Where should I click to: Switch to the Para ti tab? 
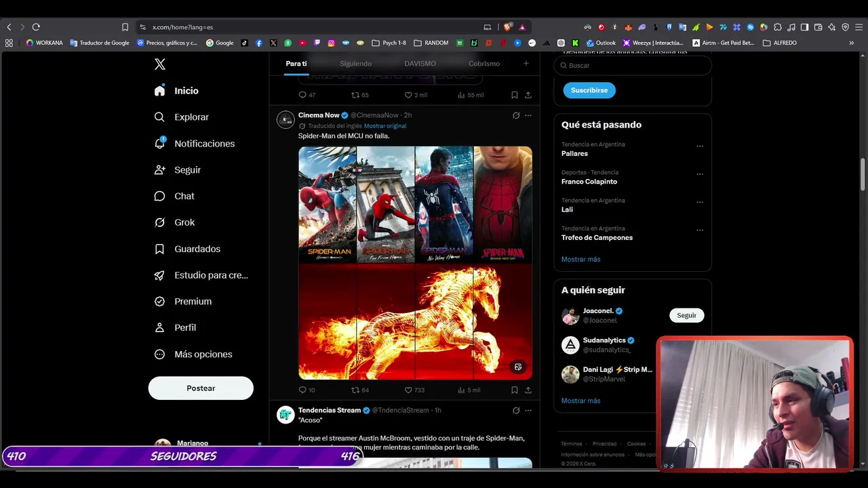[x=296, y=64]
